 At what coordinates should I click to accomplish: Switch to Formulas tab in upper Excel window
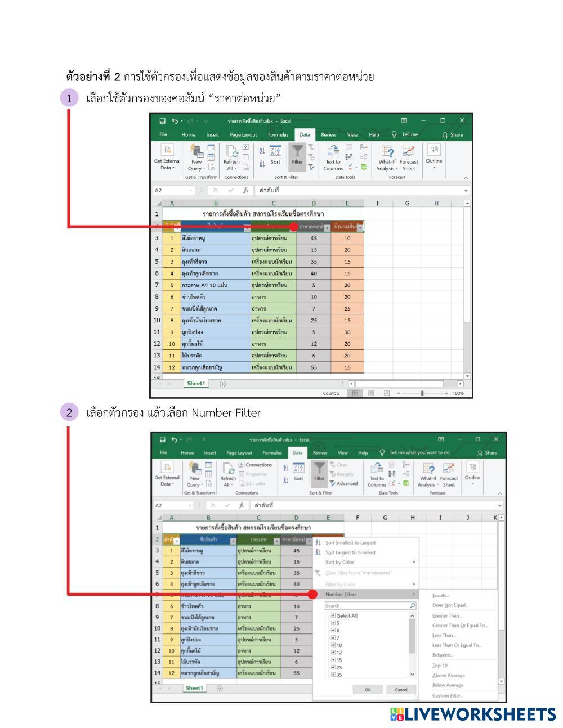(x=278, y=135)
